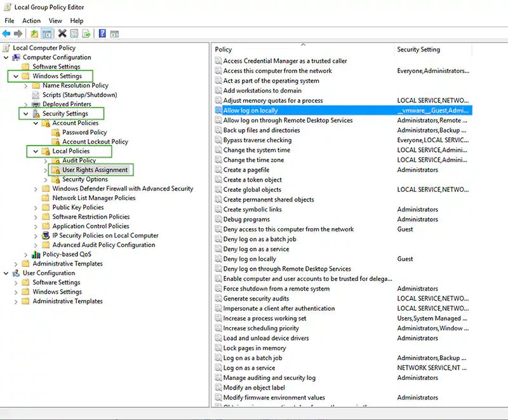Select Access Credential Manager as a trusted caller
The height and width of the screenshot is (420, 508).
[x=285, y=61]
